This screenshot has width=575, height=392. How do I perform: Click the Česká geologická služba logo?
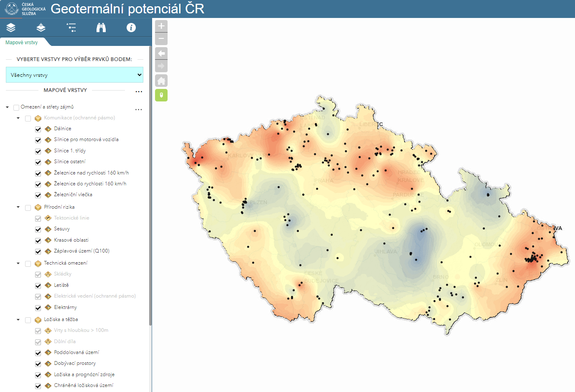tap(25, 9)
